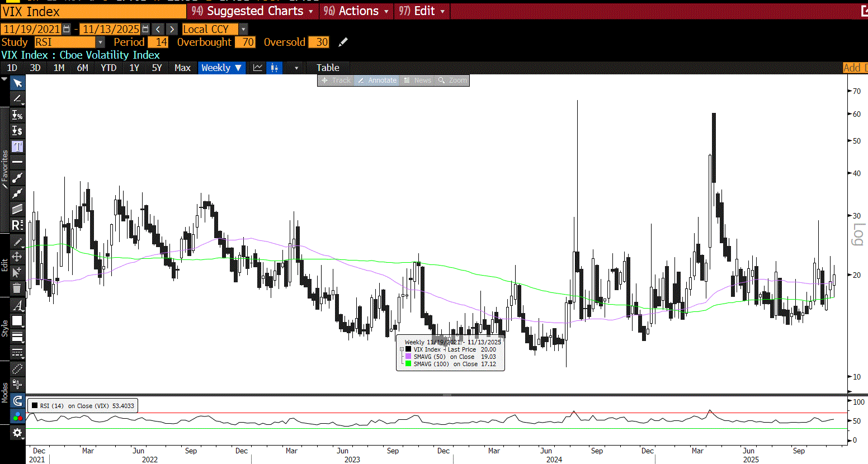Toggle Log scale on price axis

coord(857,234)
